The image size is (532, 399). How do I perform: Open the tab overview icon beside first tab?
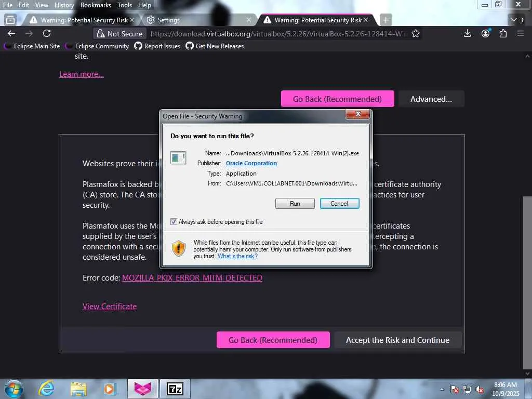coord(10,20)
